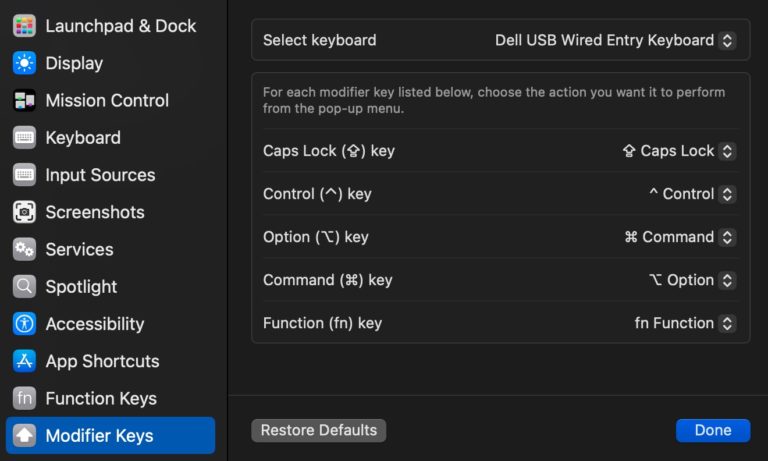768x461 pixels.
Task: Select the Services label
Action: point(79,249)
